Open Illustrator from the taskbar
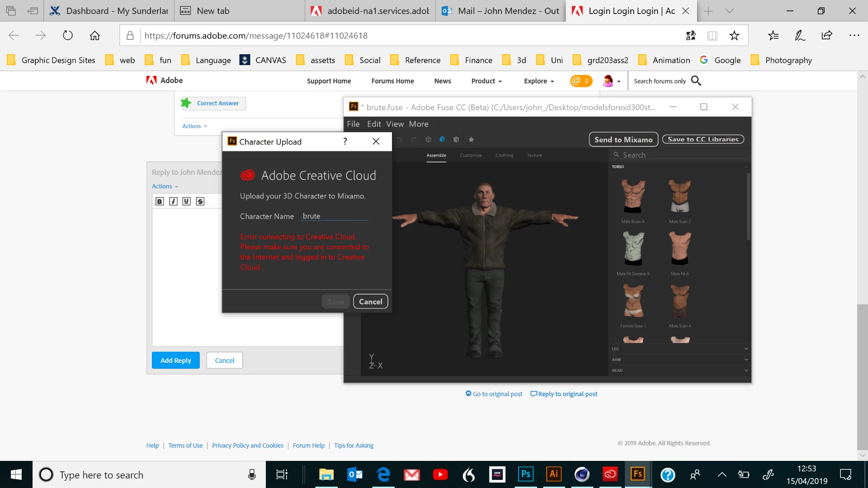 pos(553,474)
